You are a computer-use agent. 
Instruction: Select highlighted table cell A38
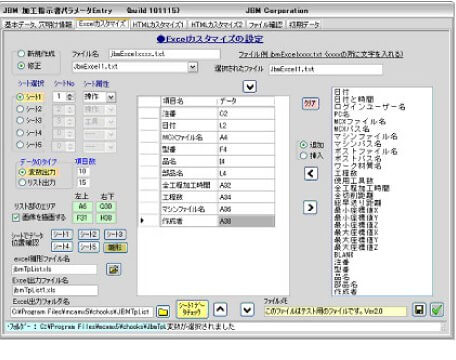pos(246,221)
